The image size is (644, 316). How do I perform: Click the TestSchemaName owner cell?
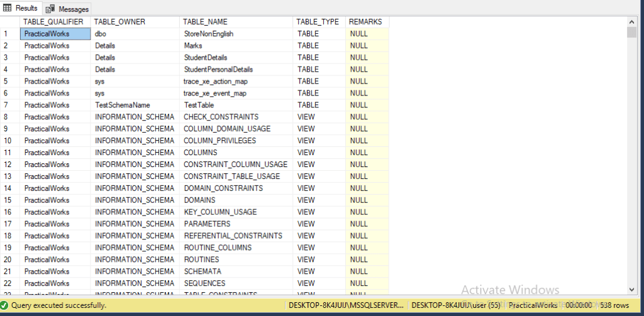pyautogui.click(x=123, y=105)
